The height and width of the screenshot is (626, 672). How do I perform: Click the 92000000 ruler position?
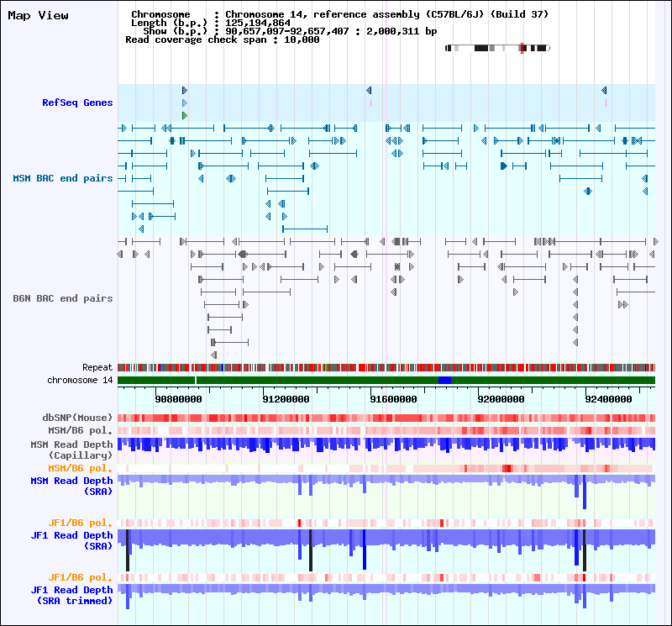coord(501,399)
